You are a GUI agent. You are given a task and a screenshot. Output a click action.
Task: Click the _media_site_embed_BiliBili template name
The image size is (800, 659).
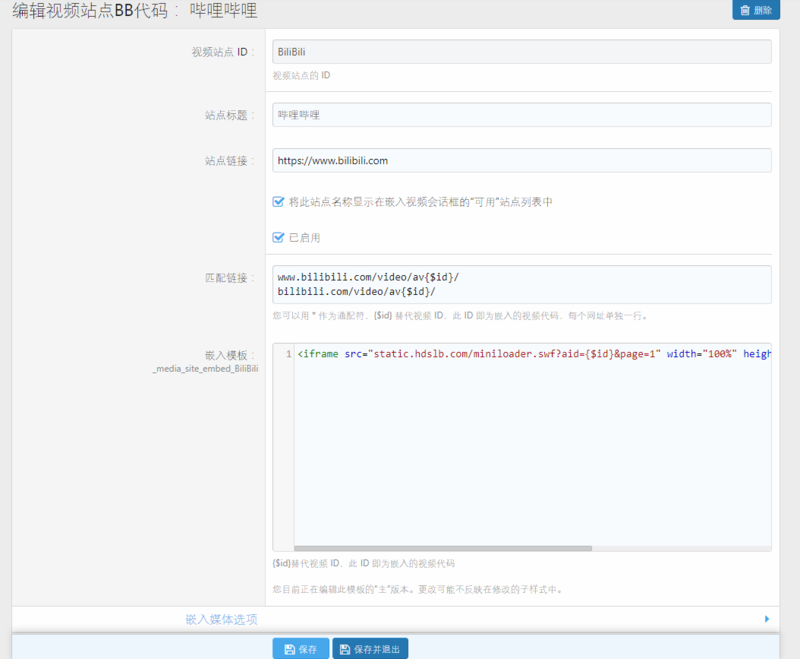point(205,369)
